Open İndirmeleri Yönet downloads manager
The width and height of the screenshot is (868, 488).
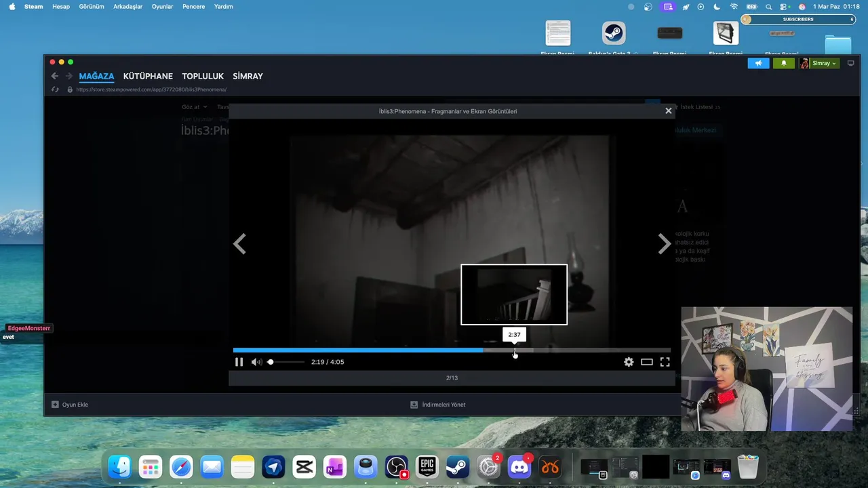pyautogui.click(x=438, y=405)
